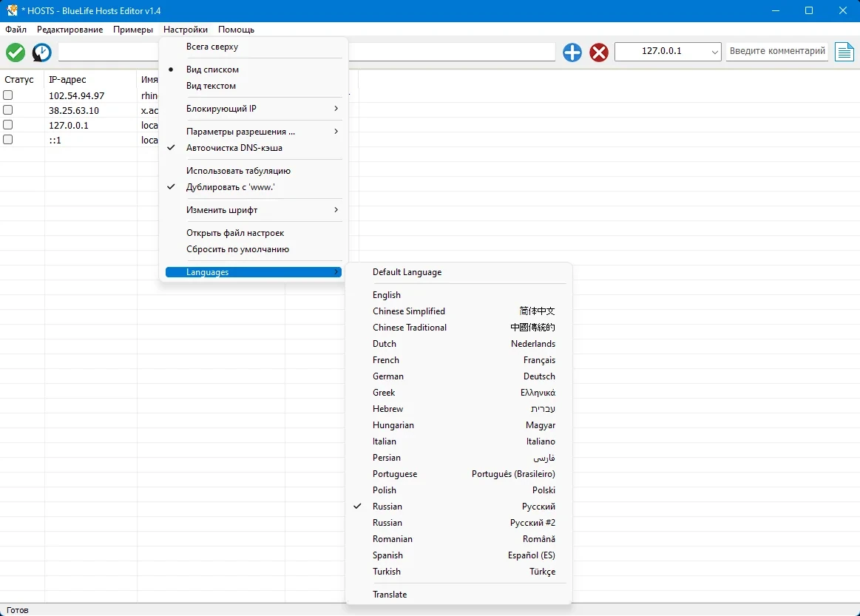This screenshot has width=860, height=616.
Task: Select Polish (Polski) language
Action: [458, 490]
